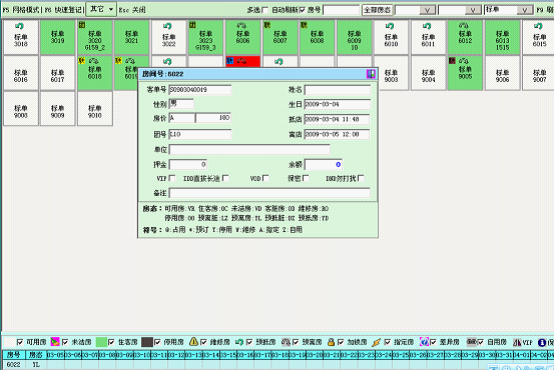554x370 pixels.
Task: Open the 其它 dropdown menu
Action: pos(101,9)
